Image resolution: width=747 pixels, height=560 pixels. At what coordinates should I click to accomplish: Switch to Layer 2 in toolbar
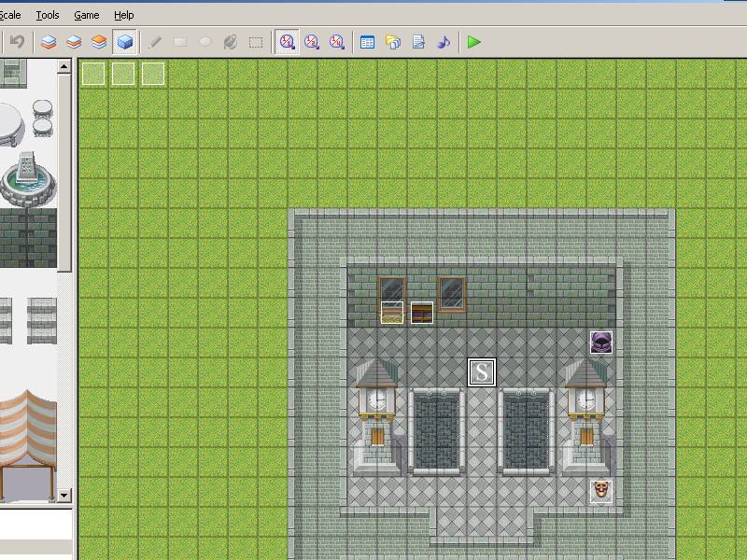tap(74, 42)
